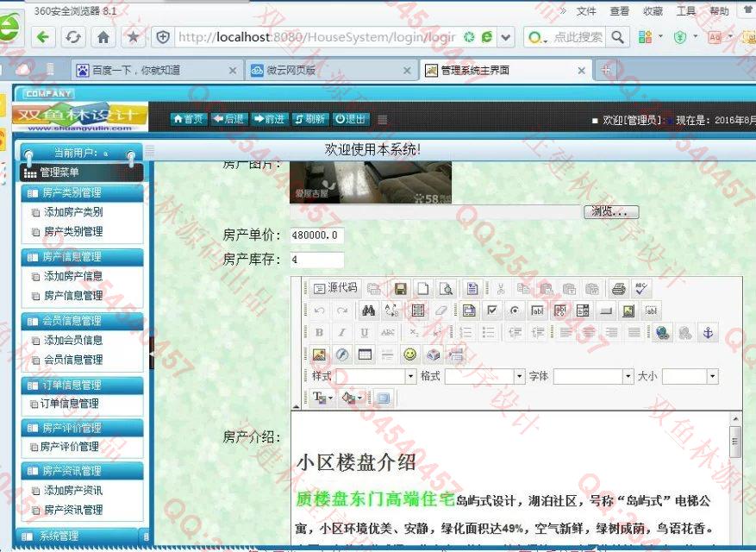Toggle Bold formatting in editor
This screenshot has width=756, height=552.
(x=319, y=333)
